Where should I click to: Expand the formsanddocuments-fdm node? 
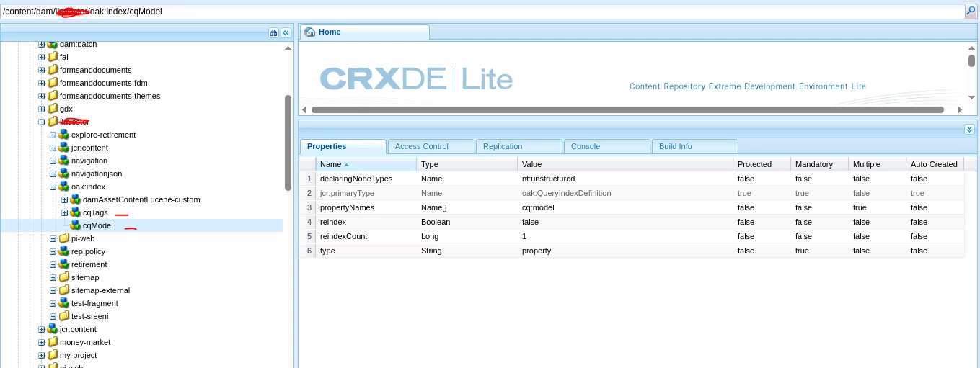41,83
